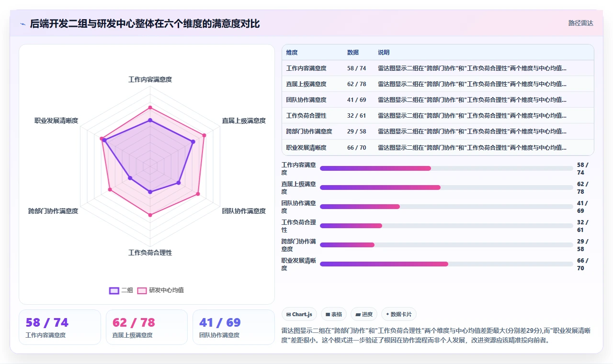Screen dimensions: 613x364
Task: Click the 职业发展清晰度 progress bar
Action: (x=446, y=264)
